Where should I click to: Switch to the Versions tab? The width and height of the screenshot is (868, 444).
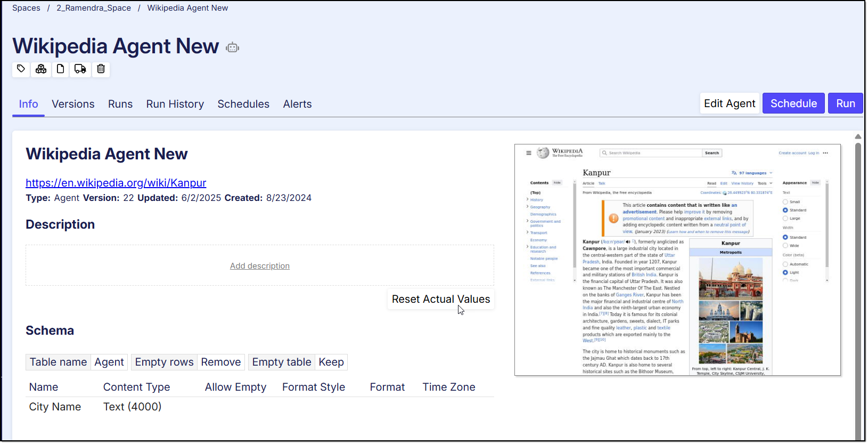point(73,104)
